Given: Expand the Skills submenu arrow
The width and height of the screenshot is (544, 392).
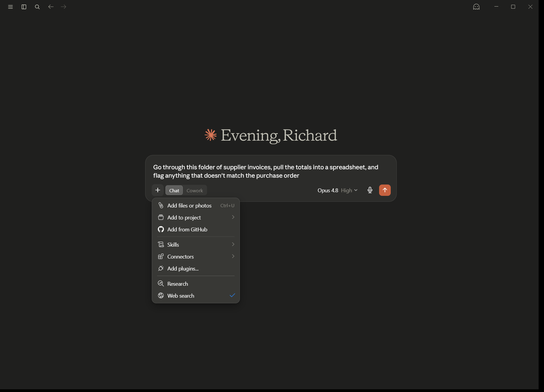Looking at the screenshot, I should coord(233,245).
